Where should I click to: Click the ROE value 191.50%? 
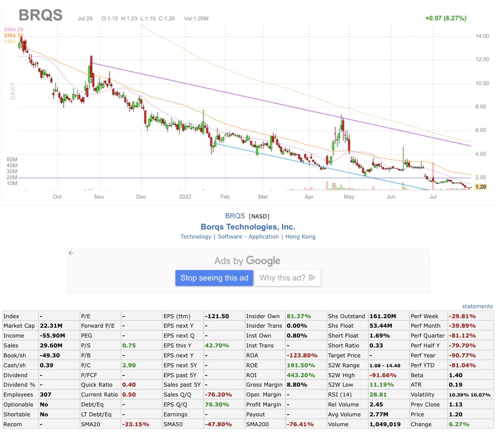(301, 366)
